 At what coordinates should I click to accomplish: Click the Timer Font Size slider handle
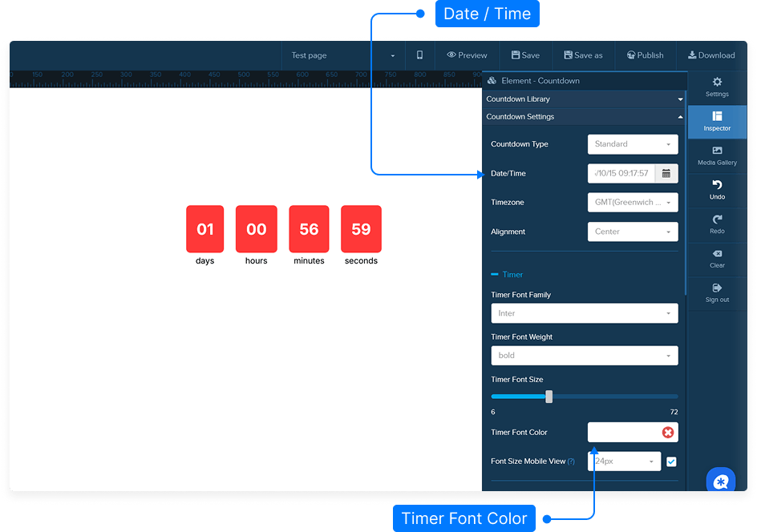pos(549,396)
